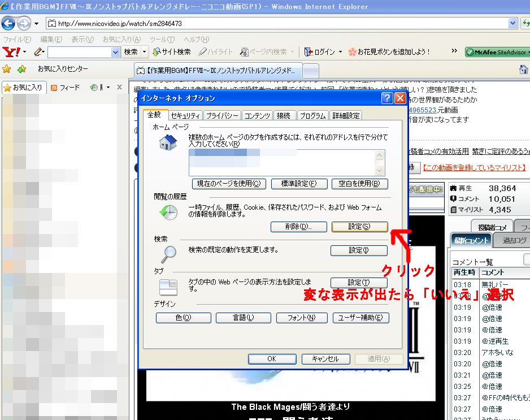Image resolution: width=530 pixels, height=420 pixels.
Task: Click the address bar URL field
Action: coord(277,23)
